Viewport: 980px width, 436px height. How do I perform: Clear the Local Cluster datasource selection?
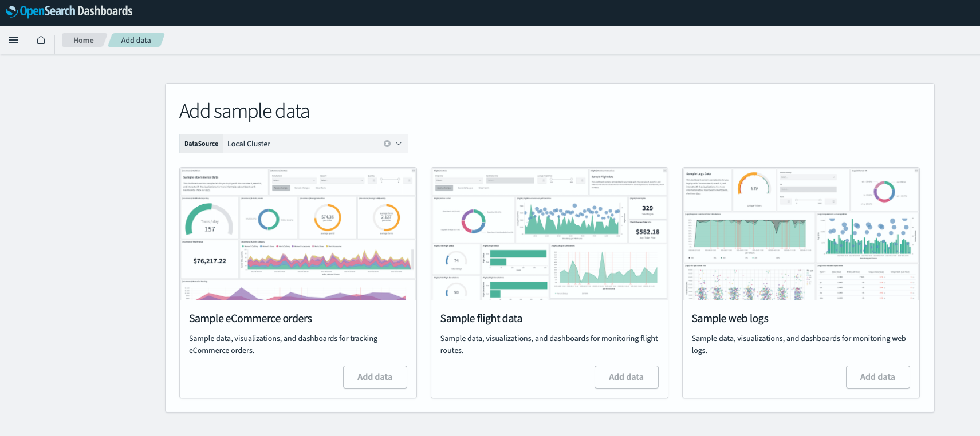point(387,144)
